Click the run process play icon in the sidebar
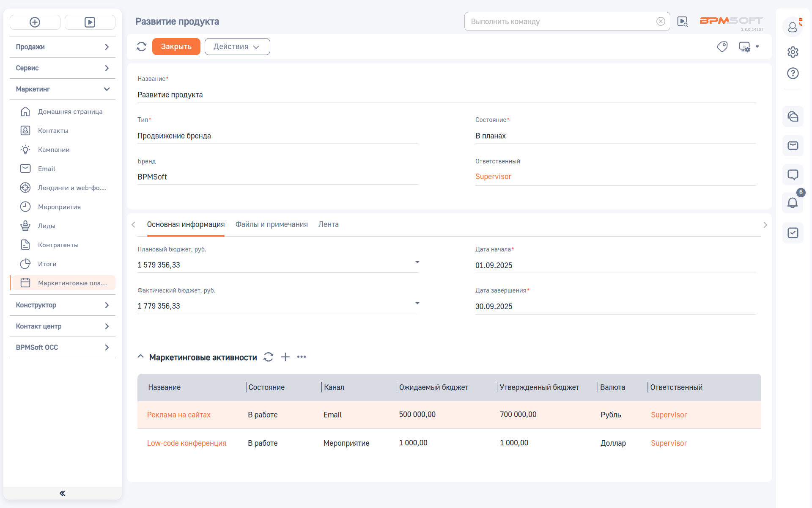The image size is (812, 508). pyautogui.click(x=90, y=22)
